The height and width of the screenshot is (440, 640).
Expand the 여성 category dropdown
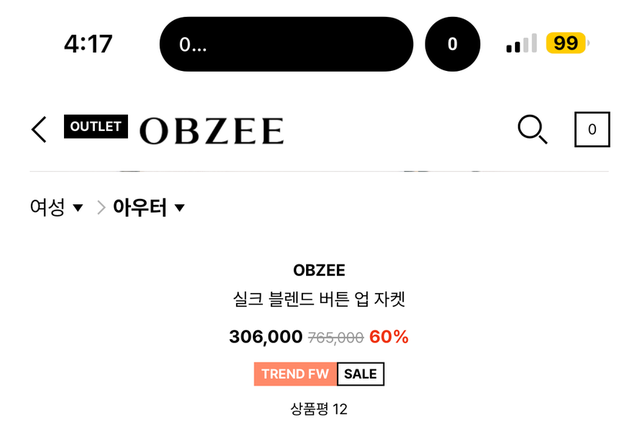56,208
